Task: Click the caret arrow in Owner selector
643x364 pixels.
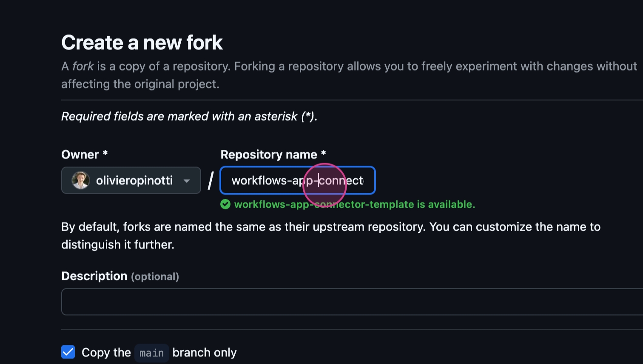Action: click(x=187, y=181)
